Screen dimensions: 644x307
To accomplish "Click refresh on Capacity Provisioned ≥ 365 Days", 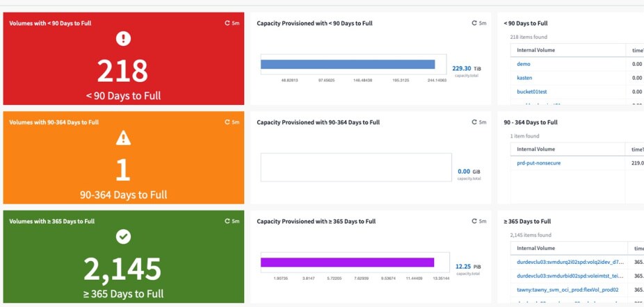I will tap(474, 222).
